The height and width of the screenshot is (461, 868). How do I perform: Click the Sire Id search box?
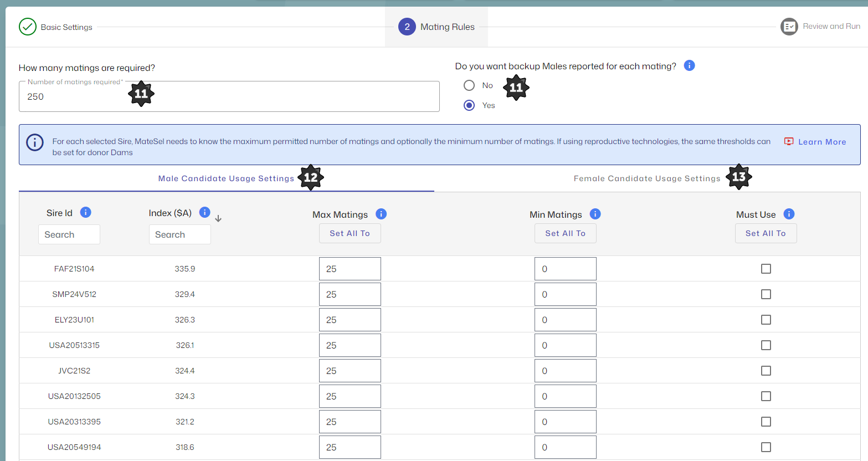pos(69,234)
